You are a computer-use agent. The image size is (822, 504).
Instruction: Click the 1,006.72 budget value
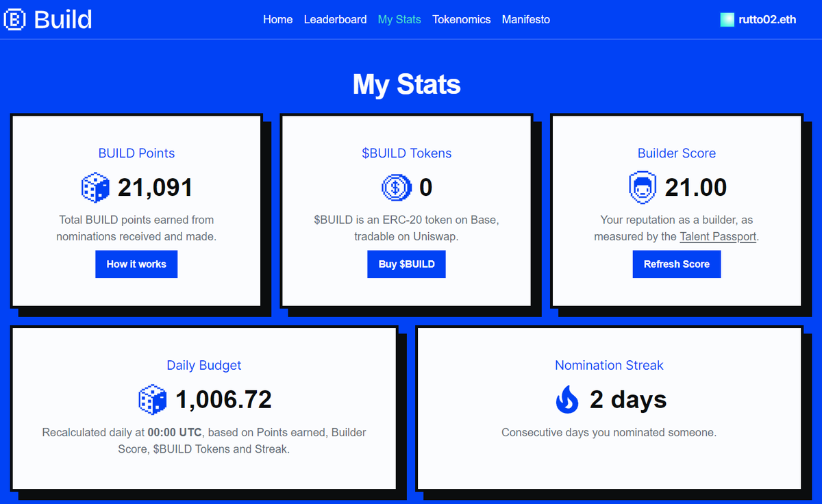click(224, 399)
